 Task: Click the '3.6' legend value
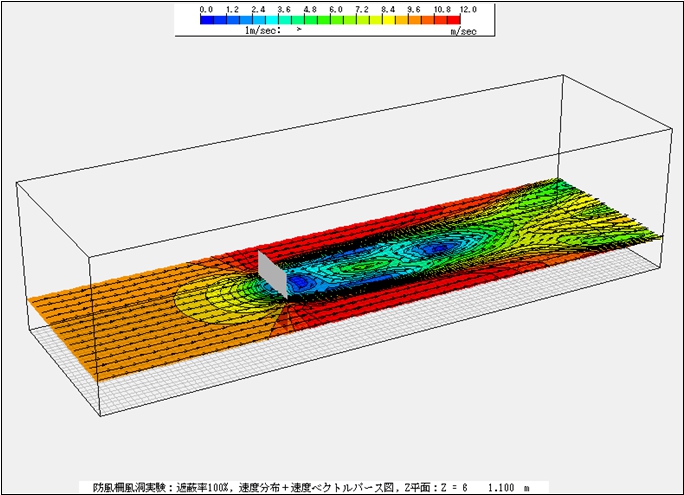284,10
